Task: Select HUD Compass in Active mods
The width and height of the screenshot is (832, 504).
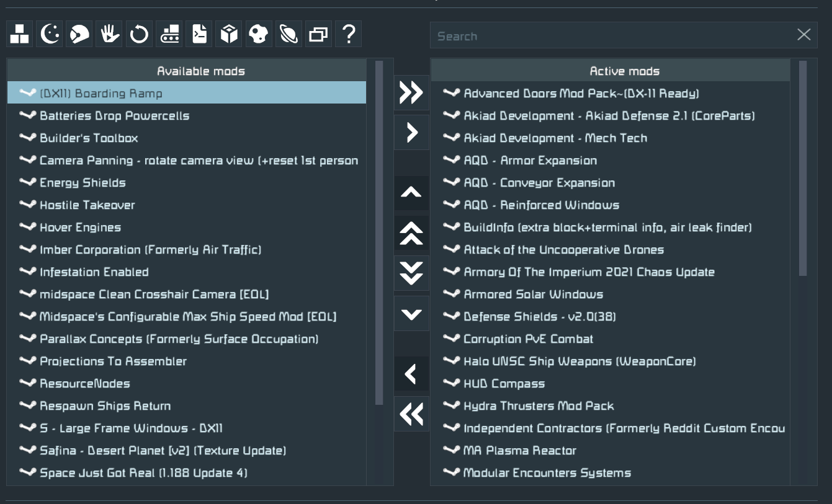Action: pyautogui.click(x=504, y=384)
